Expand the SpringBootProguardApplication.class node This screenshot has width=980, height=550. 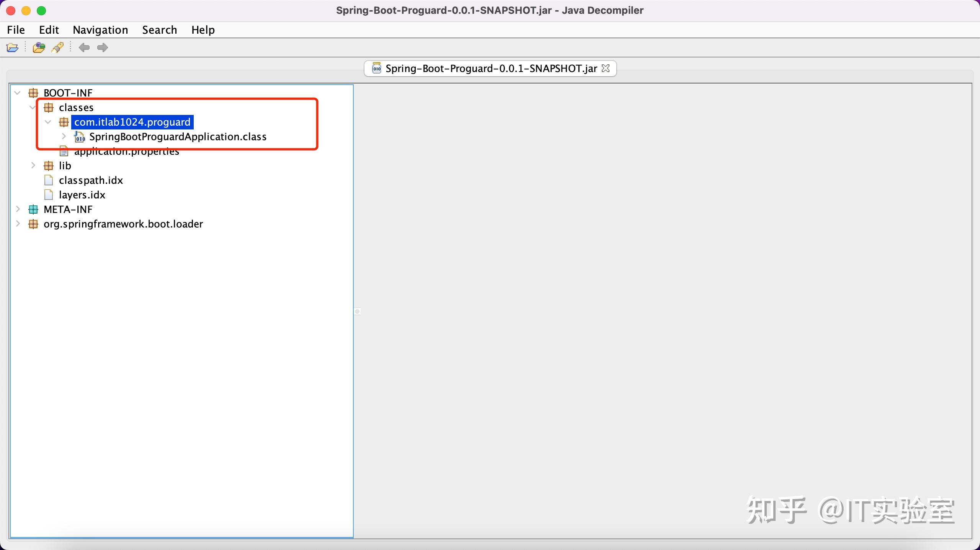point(64,136)
